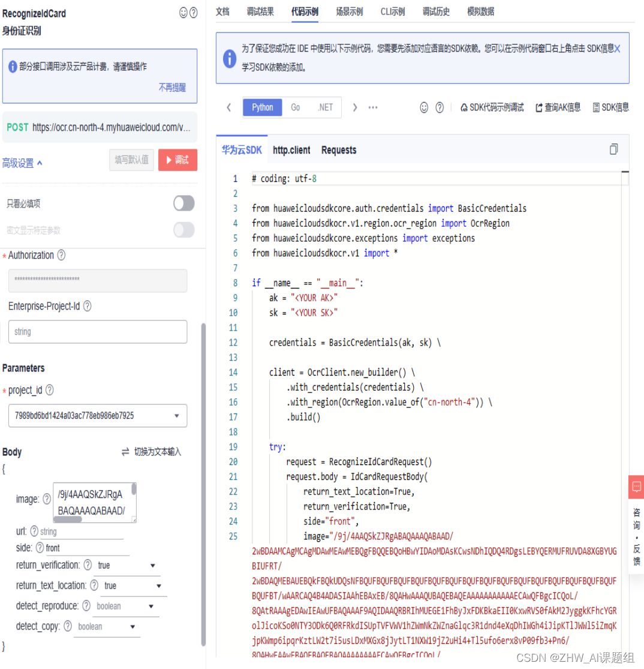Switch to the 文档 tab

tap(222, 11)
